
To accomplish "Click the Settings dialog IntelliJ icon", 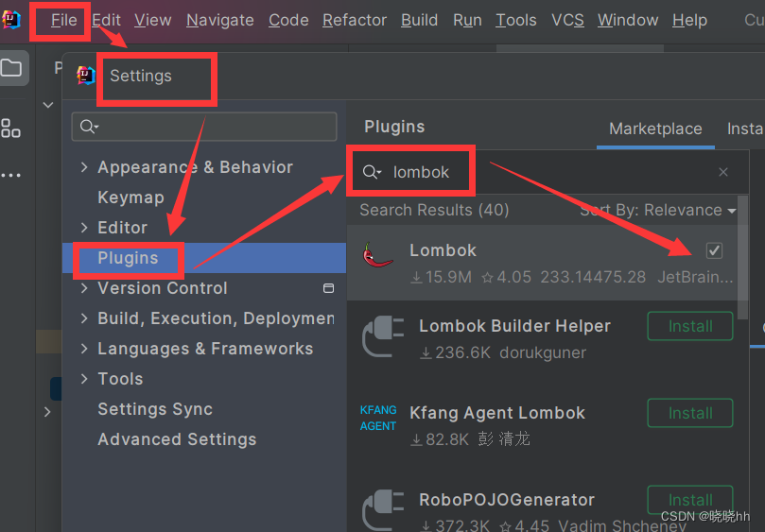I will click(x=86, y=76).
